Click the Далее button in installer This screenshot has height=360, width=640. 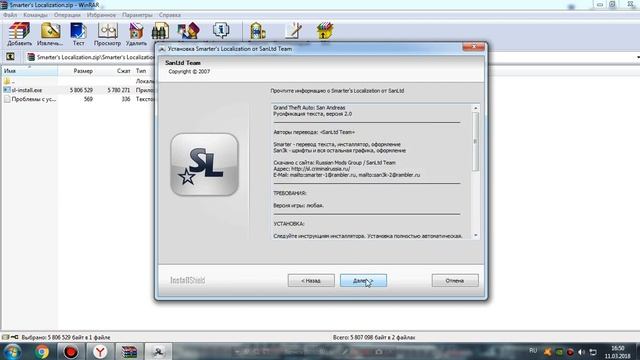click(x=363, y=280)
